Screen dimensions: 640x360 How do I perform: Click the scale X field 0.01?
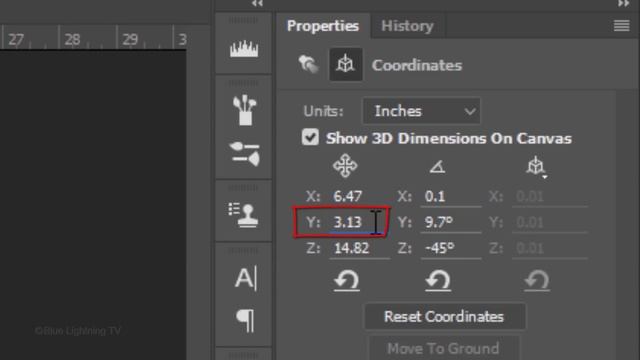(x=550, y=197)
